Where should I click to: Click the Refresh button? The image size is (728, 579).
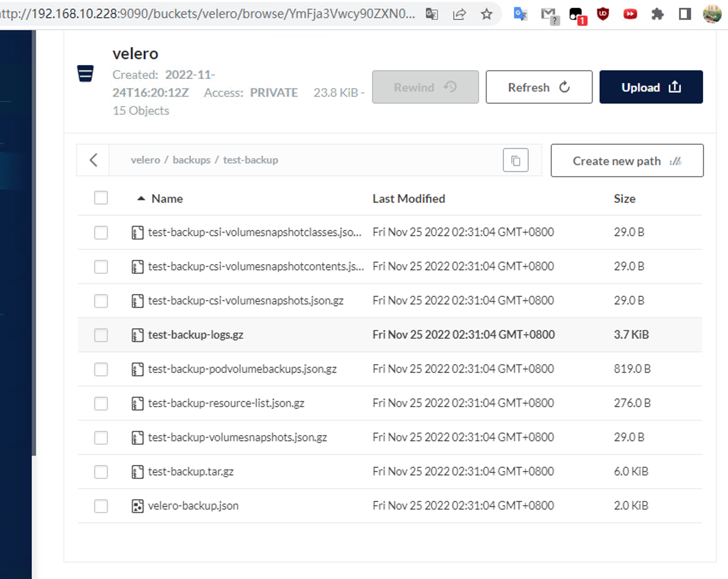(539, 87)
